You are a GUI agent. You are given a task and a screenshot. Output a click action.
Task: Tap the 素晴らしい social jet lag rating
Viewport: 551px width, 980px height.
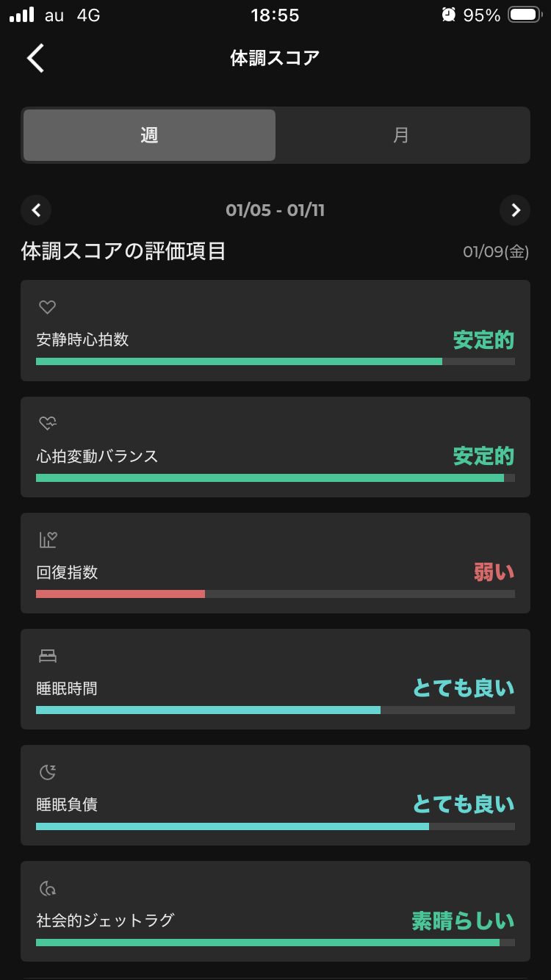tap(463, 920)
